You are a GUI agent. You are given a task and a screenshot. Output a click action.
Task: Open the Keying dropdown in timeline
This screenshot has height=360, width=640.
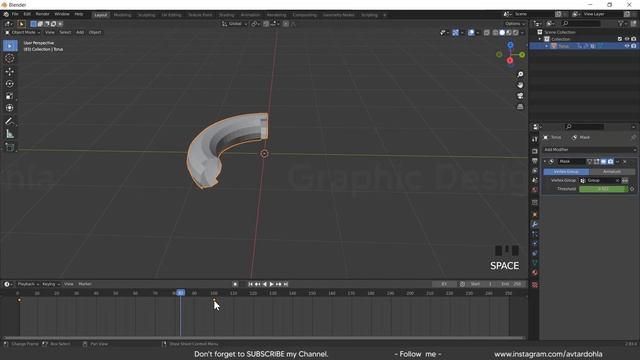tap(51, 284)
